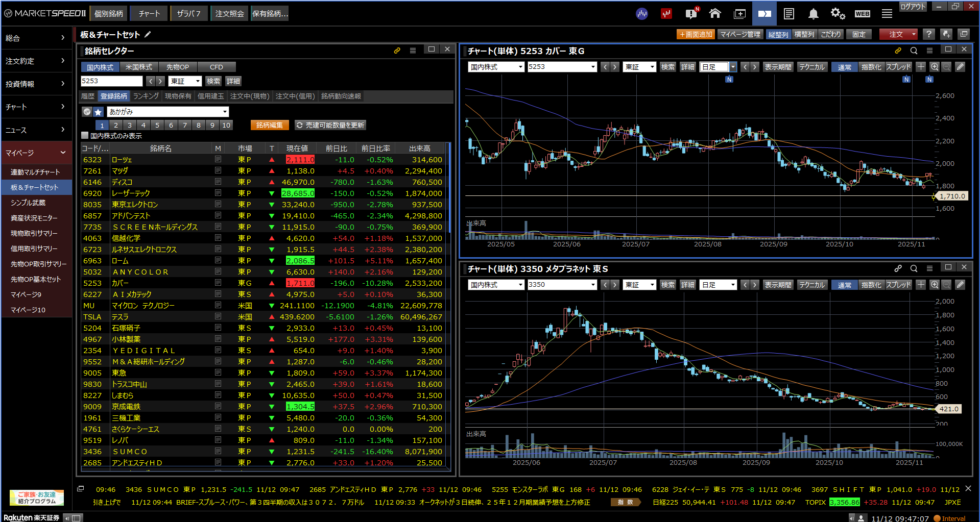Viewport: 980px width, 522px height.
Task: Click the ＋画面追加 button
Action: point(696,34)
